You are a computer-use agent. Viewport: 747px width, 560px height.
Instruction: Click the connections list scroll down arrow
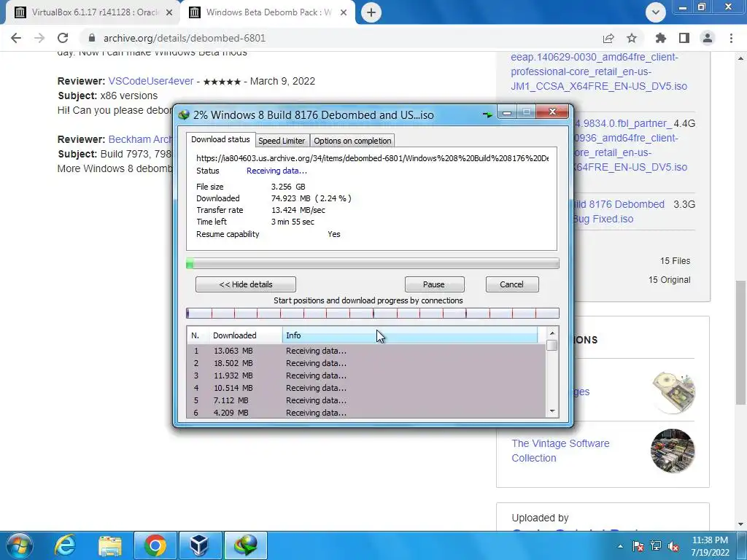click(552, 411)
